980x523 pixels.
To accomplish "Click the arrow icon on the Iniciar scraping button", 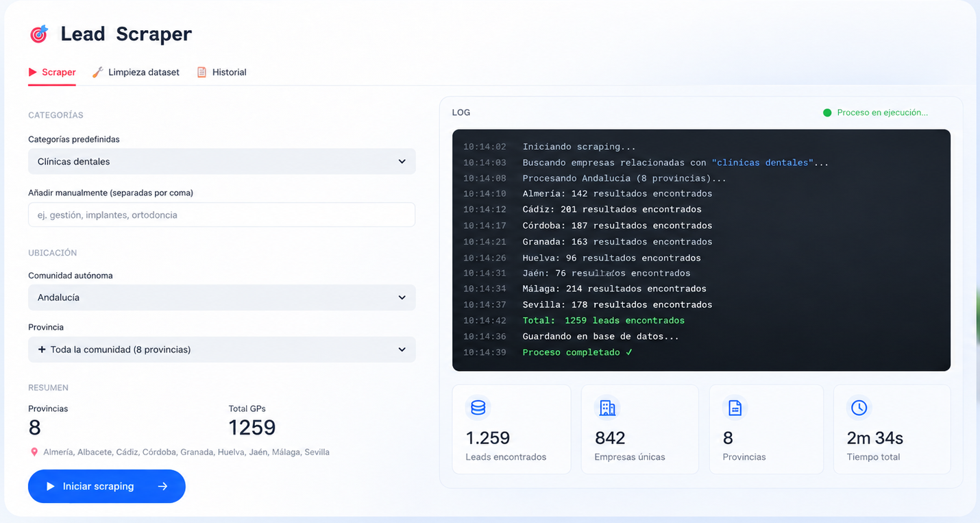I will tap(162, 486).
